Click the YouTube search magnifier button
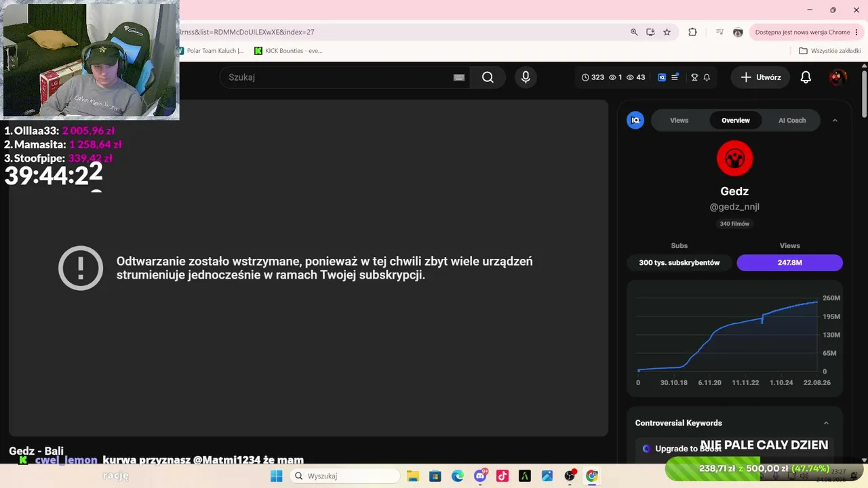 [x=488, y=77]
